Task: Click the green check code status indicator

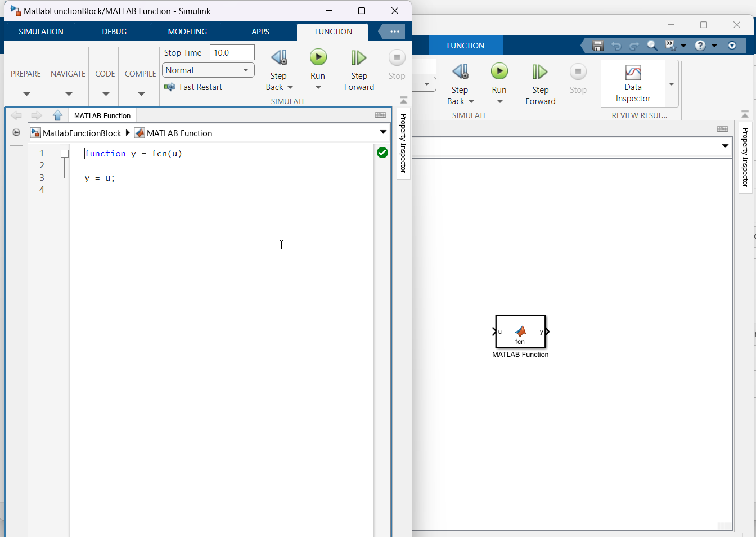Action: pos(382,153)
